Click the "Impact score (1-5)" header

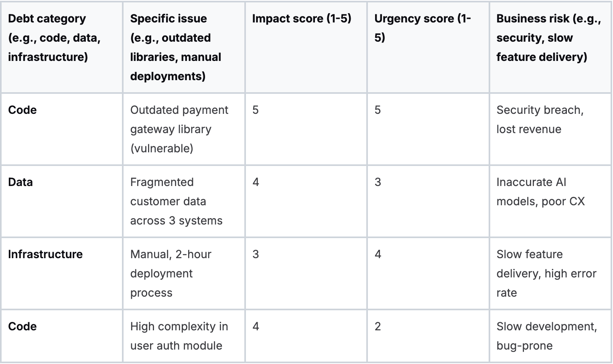(302, 18)
